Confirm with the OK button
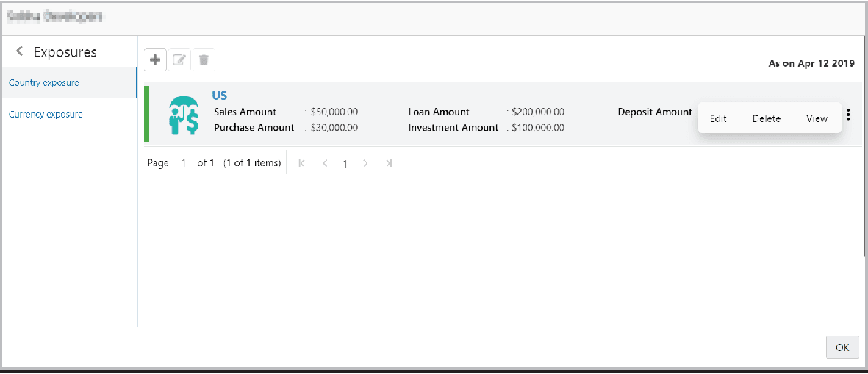868x374 pixels. pyautogui.click(x=842, y=348)
